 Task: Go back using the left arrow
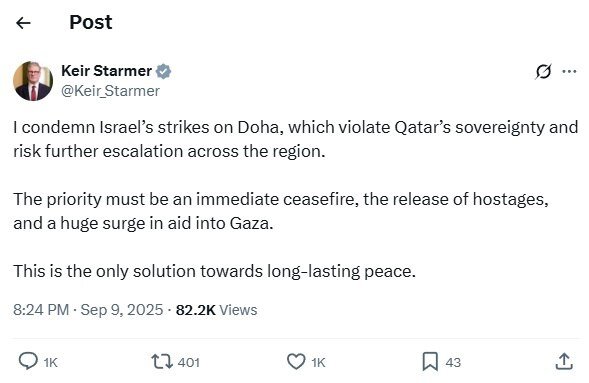[x=23, y=23]
